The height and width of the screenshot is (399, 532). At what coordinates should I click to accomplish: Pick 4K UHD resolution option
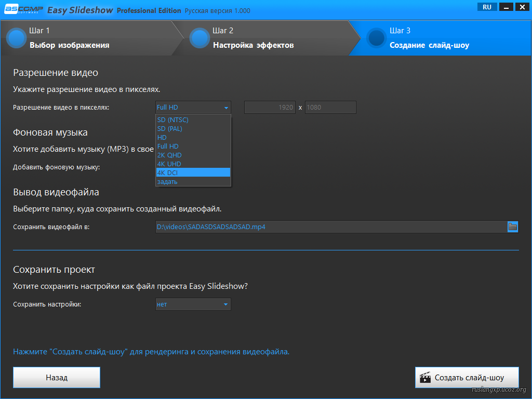click(193, 164)
